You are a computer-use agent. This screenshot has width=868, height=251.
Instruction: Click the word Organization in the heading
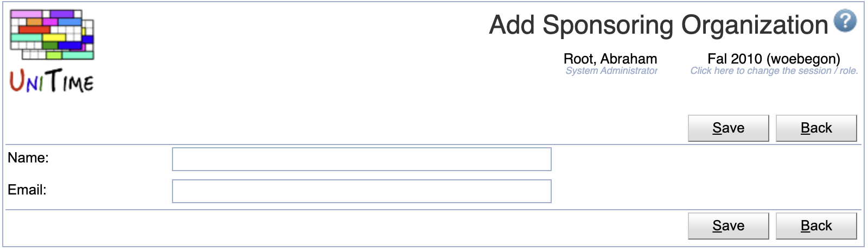tap(755, 25)
